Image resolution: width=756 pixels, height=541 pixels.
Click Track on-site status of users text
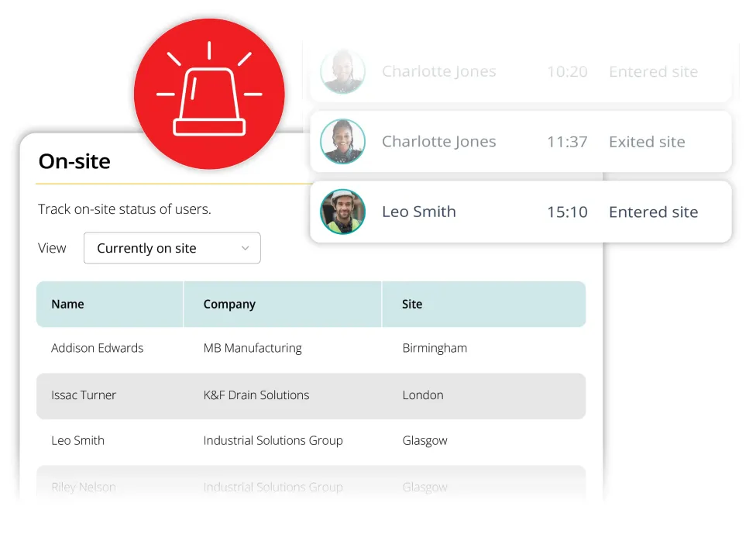[125, 209]
